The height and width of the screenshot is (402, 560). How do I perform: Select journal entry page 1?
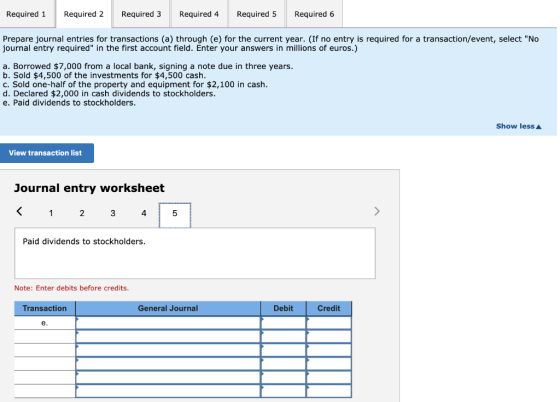[x=51, y=213]
